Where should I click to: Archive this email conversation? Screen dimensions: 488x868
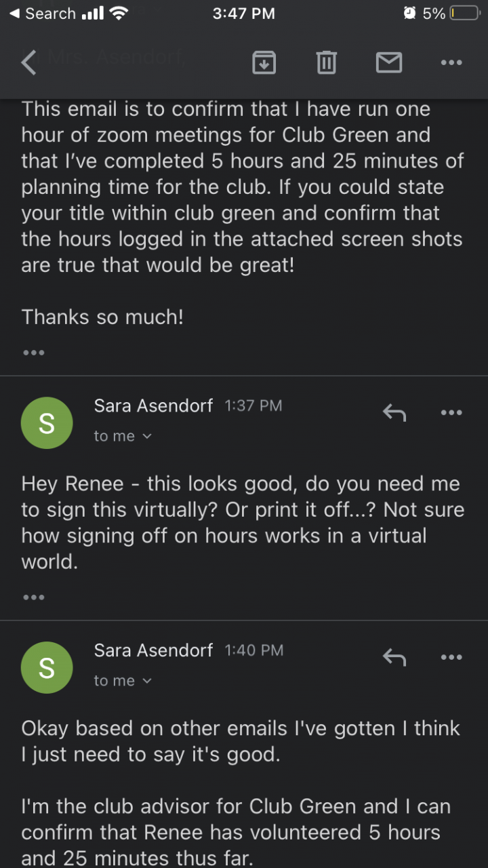pos(264,63)
